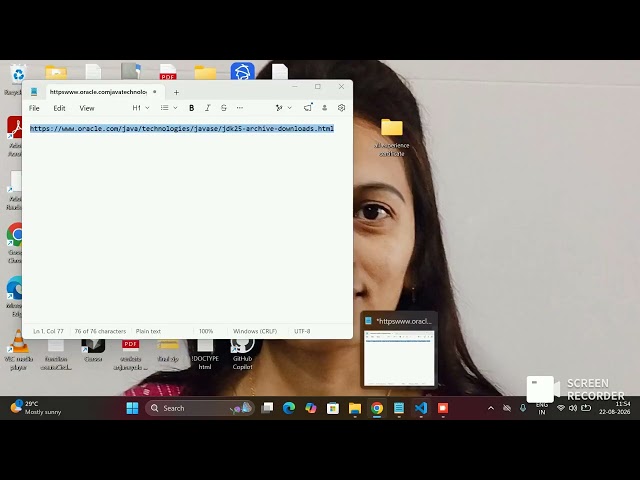The width and height of the screenshot is (640, 480).
Task: Select the Microsoft Edge desktop shortcut
Action: coord(14,297)
